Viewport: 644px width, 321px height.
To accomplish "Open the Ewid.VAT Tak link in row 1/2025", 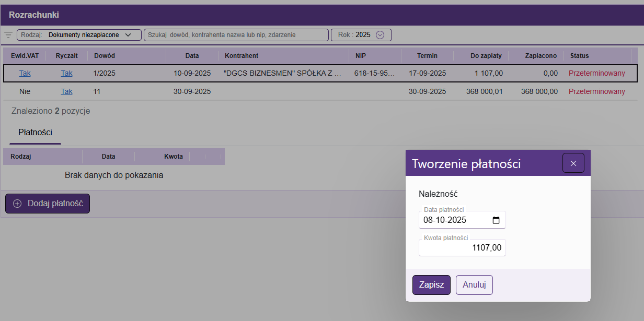I will (x=25, y=73).
